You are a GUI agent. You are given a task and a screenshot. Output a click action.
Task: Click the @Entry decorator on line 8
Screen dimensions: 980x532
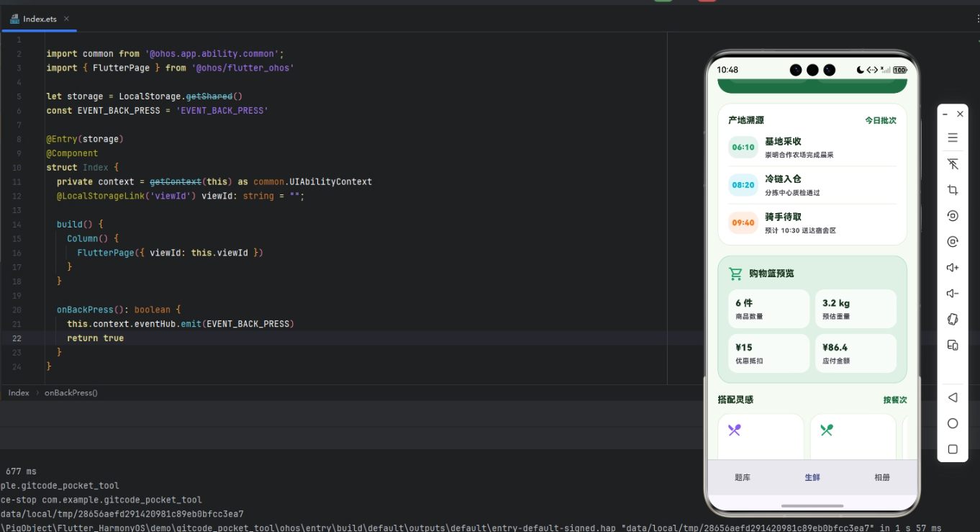62,139
